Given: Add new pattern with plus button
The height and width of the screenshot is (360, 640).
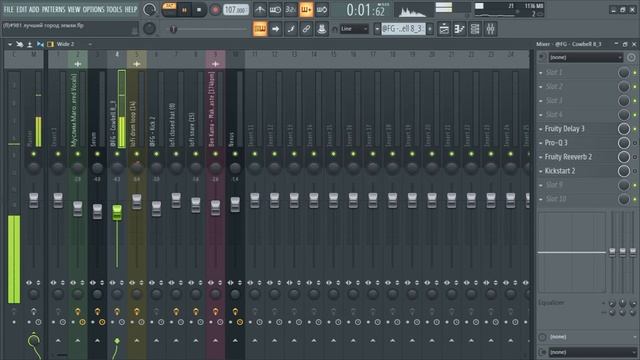Looking at the screenshot, I should 430,29.
